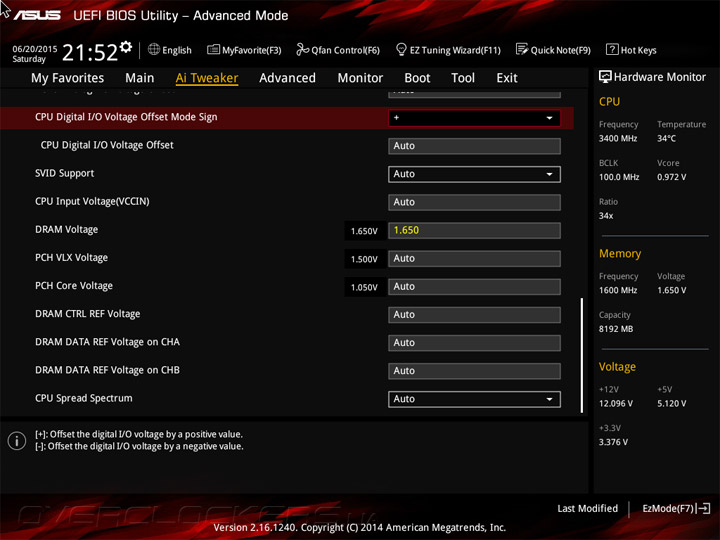Open the My Favorites tab

point(68,78)
